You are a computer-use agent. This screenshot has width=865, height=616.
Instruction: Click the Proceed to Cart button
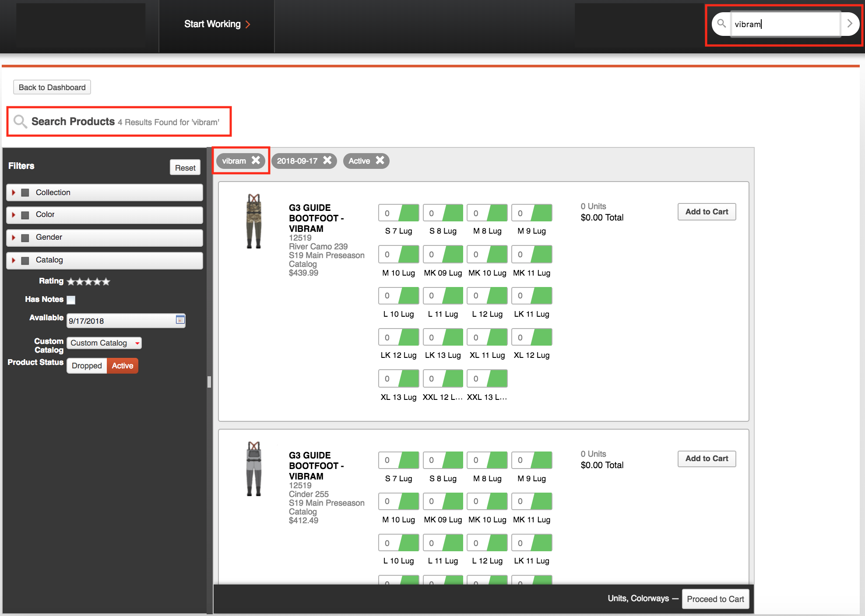[715, 599]
